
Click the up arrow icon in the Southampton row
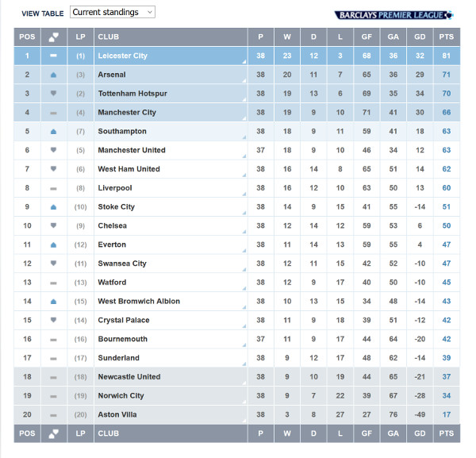coord(53,132)
